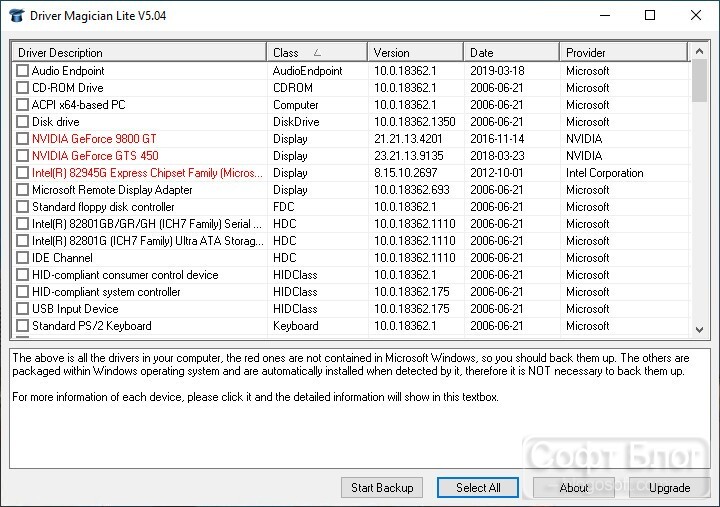Click date 2012-10-01 cell

pyautogui.click(x=496, y=173)
